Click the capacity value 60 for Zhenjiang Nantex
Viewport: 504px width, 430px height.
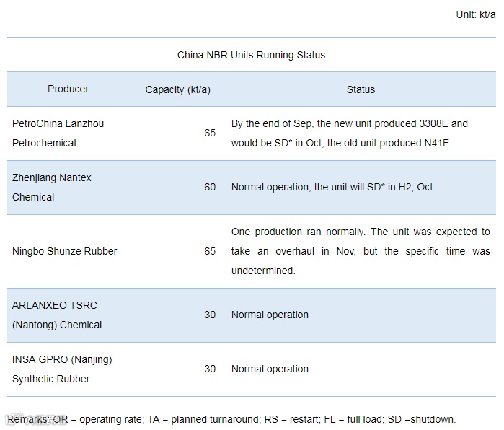click(x=210, y=188)
